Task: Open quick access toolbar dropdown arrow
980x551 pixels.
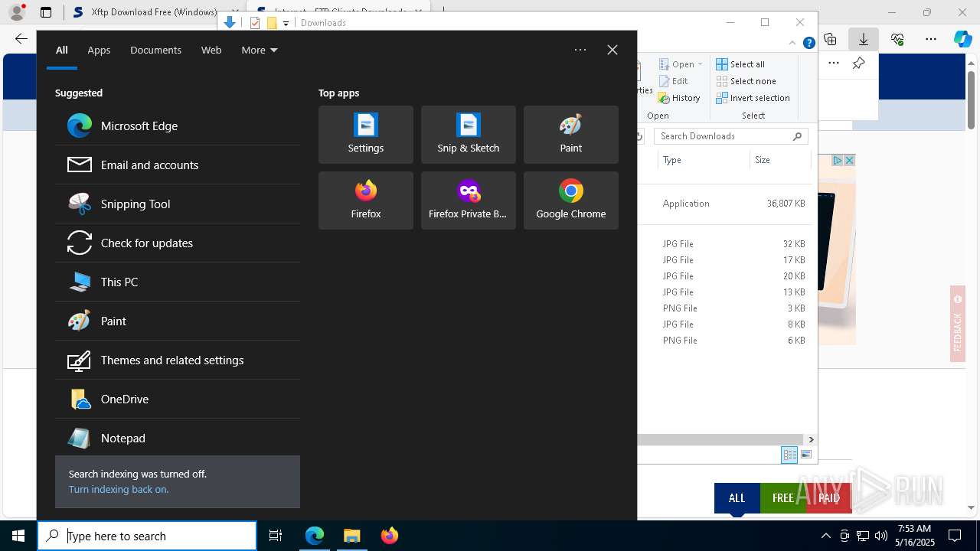Action: click(x=286, y=23)
